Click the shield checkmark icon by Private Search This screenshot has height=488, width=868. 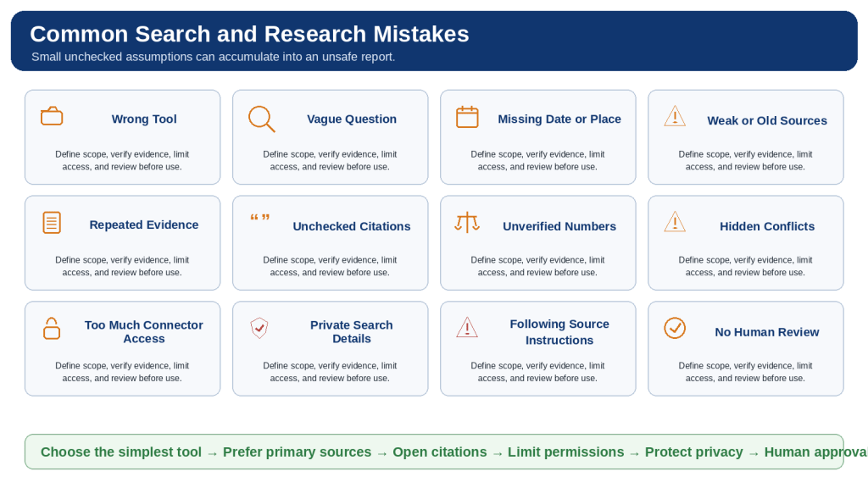[x=259, y=328]
